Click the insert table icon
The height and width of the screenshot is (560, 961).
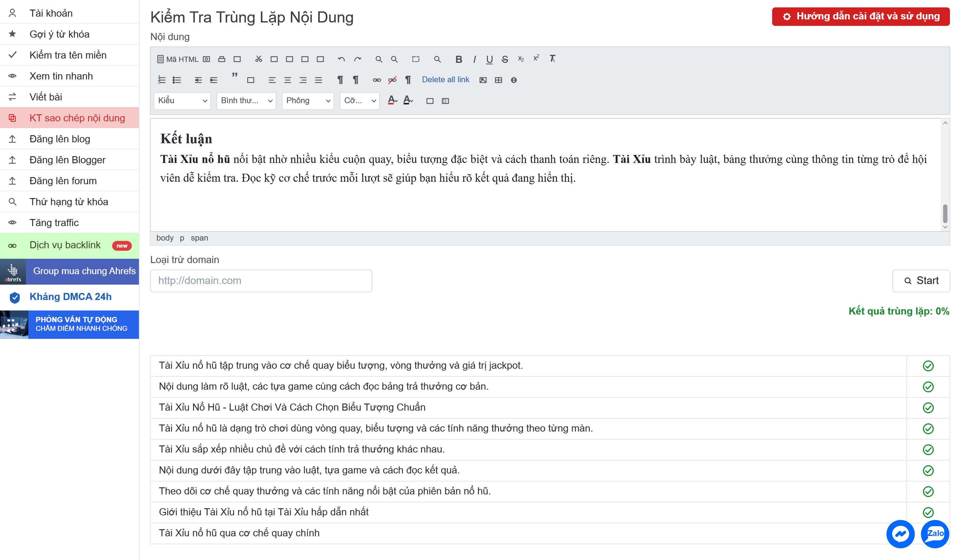[x=498, y=80]
